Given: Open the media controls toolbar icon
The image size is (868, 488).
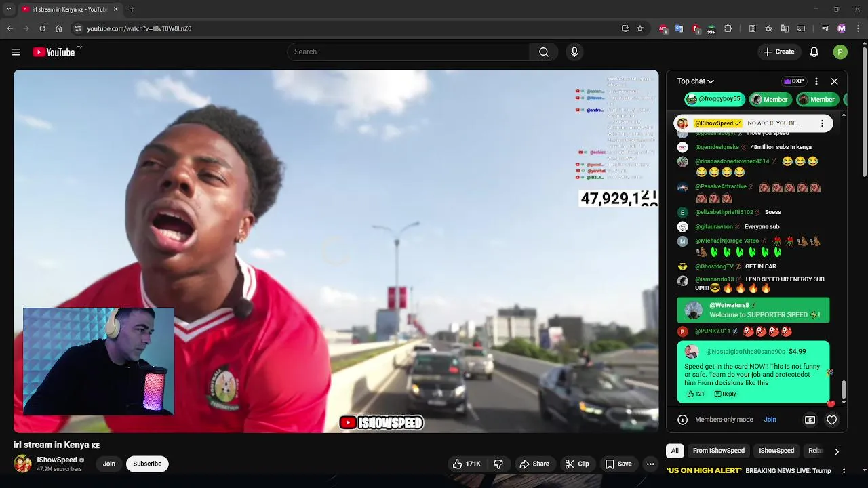Looking at the screenshot, I should (825, 28).
